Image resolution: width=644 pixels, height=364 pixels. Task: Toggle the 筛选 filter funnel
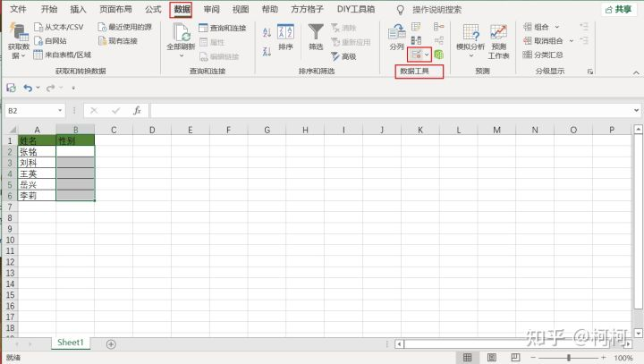click(316, 38)
